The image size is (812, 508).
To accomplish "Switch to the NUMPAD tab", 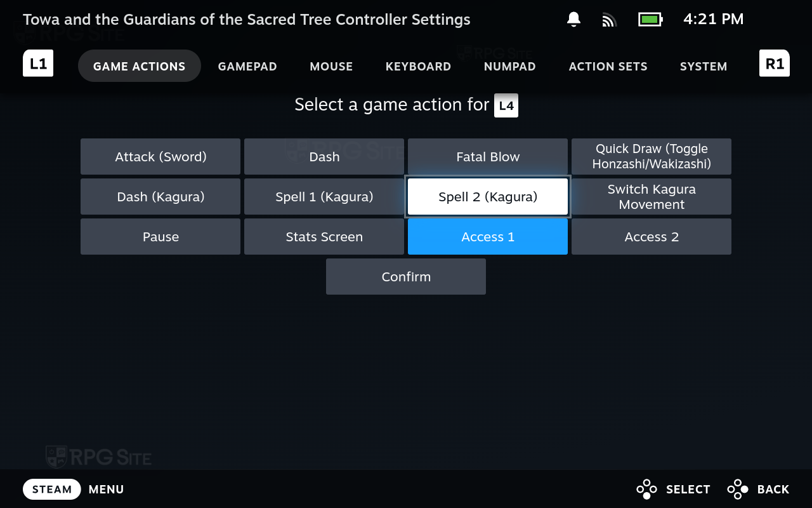I will (510, 66).
